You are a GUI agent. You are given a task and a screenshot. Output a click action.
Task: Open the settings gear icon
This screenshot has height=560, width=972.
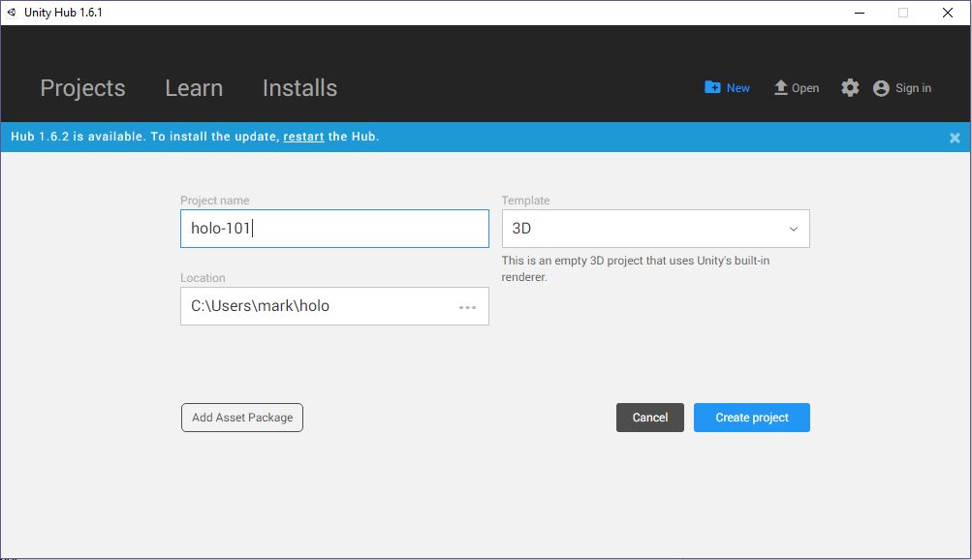(850, 87)
